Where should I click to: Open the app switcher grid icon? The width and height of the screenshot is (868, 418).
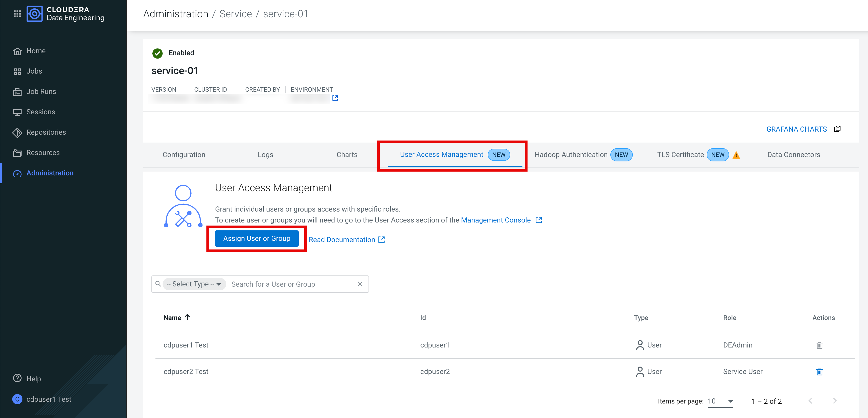coord(17,14)
